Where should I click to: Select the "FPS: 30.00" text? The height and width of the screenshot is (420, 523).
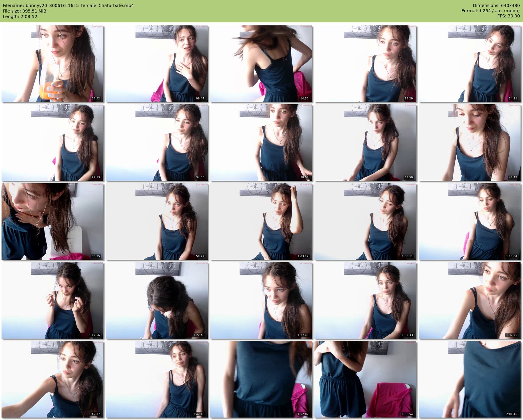pos(508,16)
